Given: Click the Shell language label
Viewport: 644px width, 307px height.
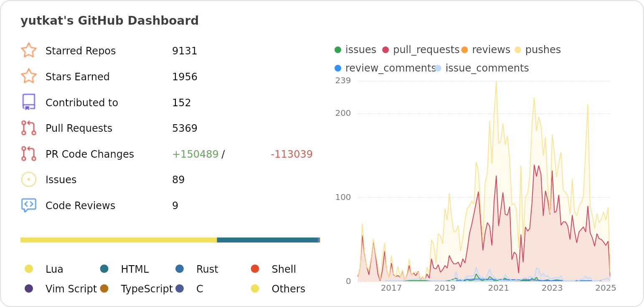Looking at the screenshot, I should (x=284, y=269).
